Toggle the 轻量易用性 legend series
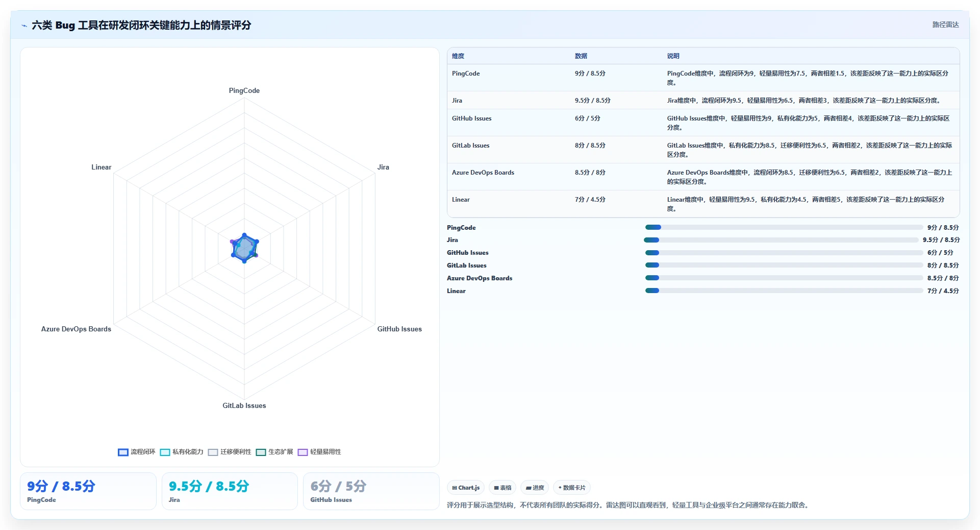The image size is (980, 530). 319,452
